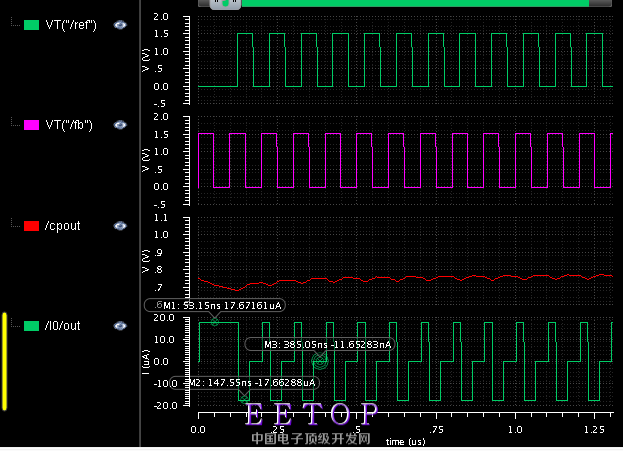Click the 20.0 label on the current axis
623x451 pixels.
pyautogui.click(x=164, y=317)
